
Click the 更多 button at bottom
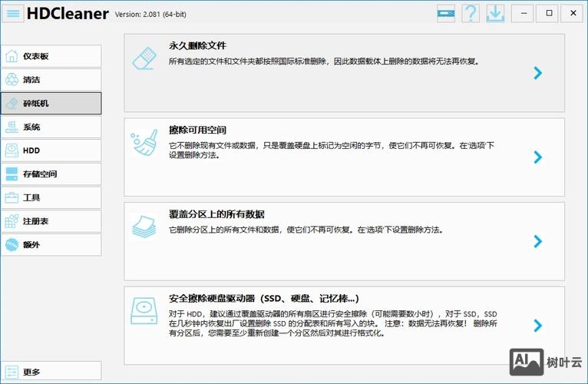click(x=51, y=372)
